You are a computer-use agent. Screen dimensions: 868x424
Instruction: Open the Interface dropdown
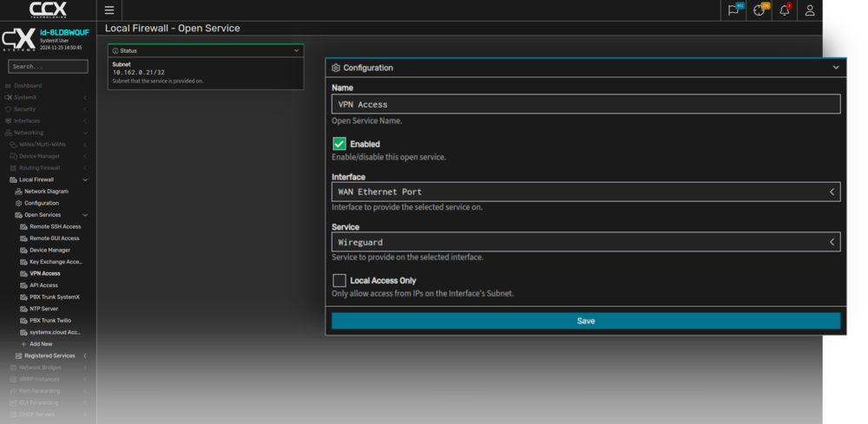point(586,192)
